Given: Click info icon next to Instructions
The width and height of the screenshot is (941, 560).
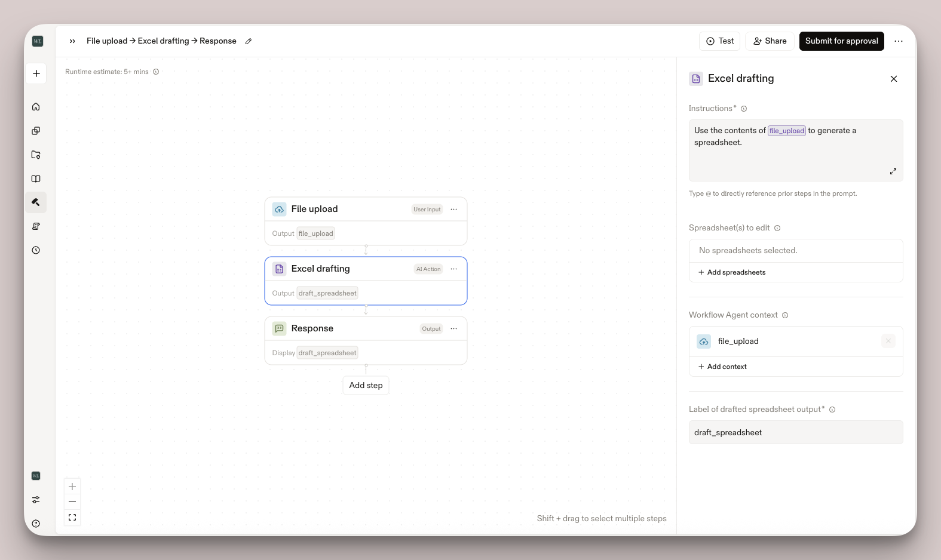Looking at the screenshot, I should coord(744,109).
